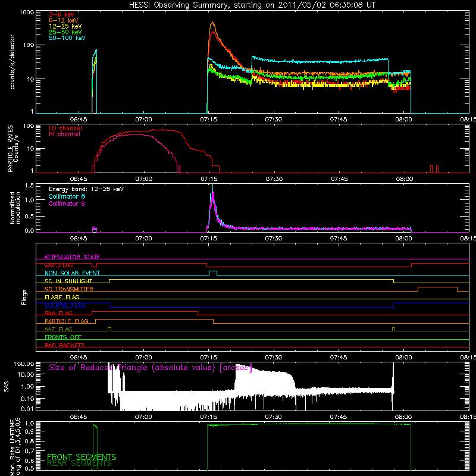Click the 07:45 tick label under SAS plot
Image resolution: width=476 pixels, height=476 pixels.
(339, 417)
